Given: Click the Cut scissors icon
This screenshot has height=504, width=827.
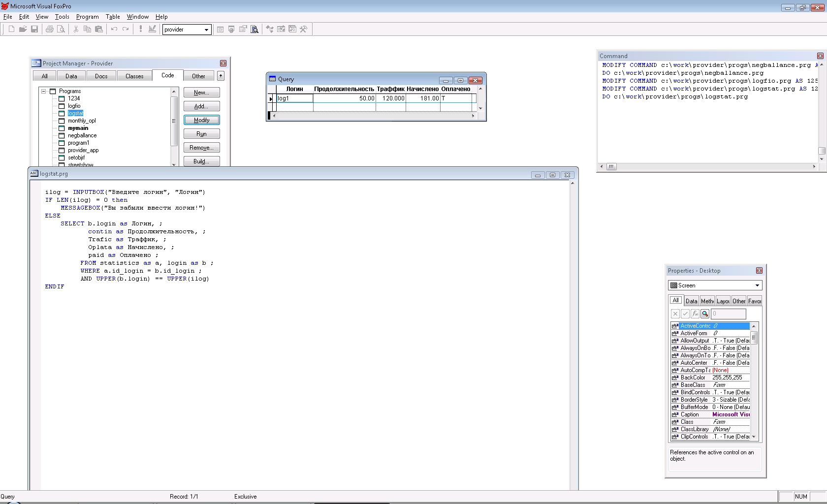Looking at the screenshot, I should coord(76,30).
